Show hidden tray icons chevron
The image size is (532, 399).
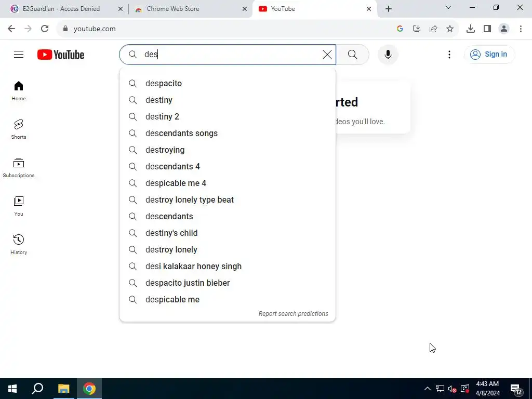[428, 389]
